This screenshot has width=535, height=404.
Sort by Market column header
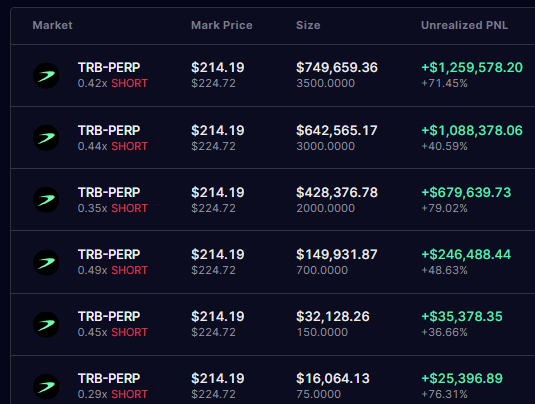[x=53, y=25]
